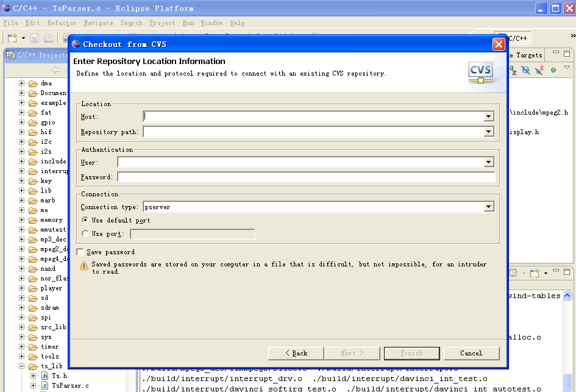Click the ts_lib folder icon
The height and width of the screenshot is (392, 576).
(33, 366)
